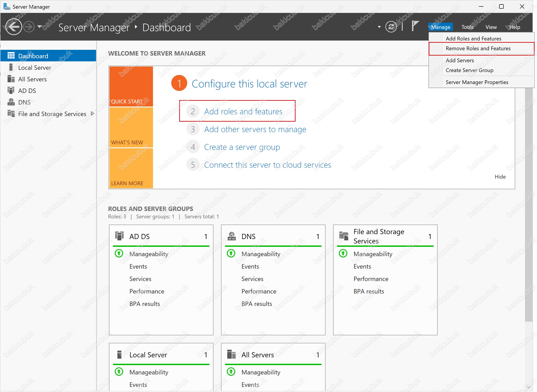This screenshot has height=392, width=537.
Task: Click scrollbar down arrow at bottom
Action: [x=529, y=387]
